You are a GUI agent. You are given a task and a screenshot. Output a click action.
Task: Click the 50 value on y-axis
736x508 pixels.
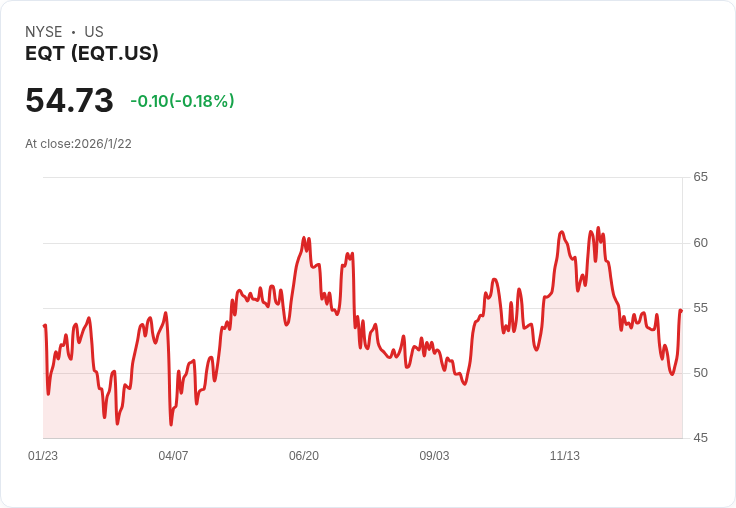point(700,373)
